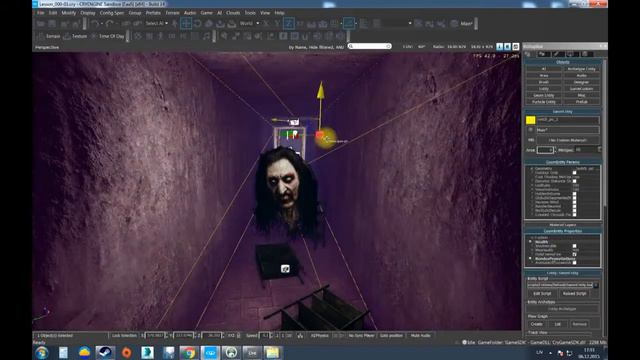Click the Area value field
The height and width of the screenshot is (360, 640).
coord(545,150)
